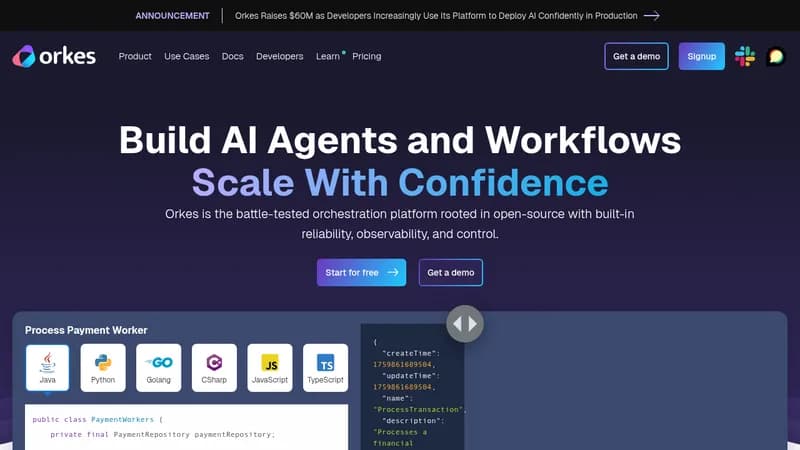800x450 pixels.
Task: Open the Learn menu
Action: click(x=328, y=56)
